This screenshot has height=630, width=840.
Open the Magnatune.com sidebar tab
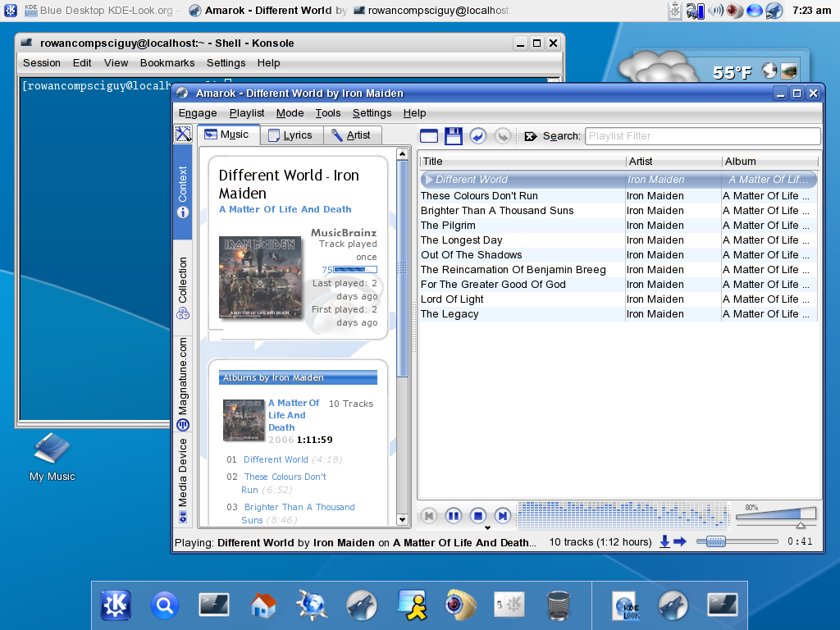(183, 384)
